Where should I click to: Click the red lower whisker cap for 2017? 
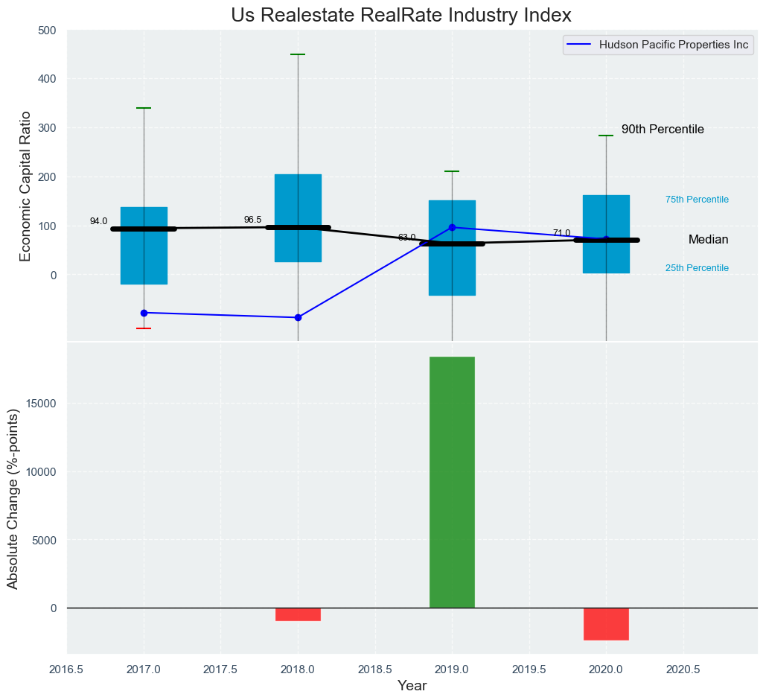click(x=144, y=328)
